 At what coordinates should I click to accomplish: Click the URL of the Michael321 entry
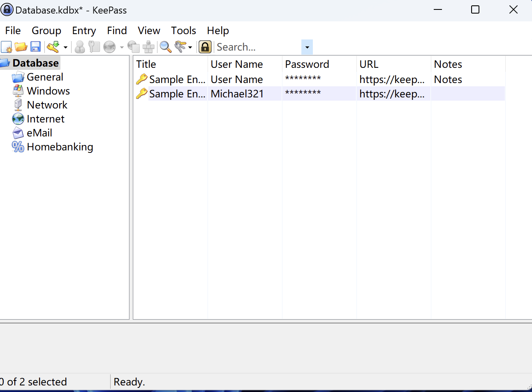[x=392, y=94]
